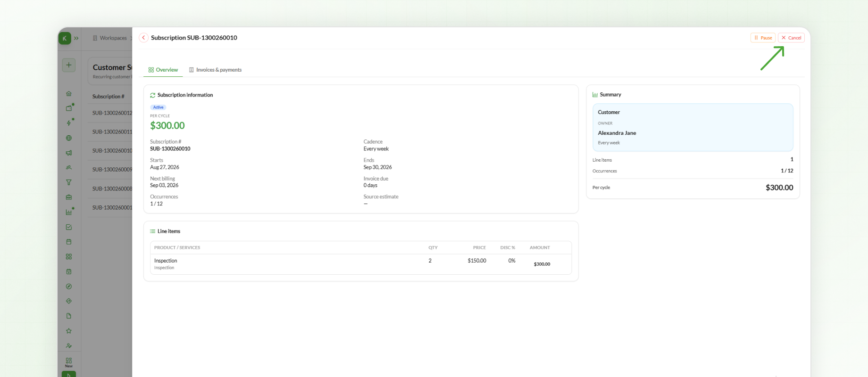Click the Cadence value Every week
This screenshot has height=377, width=868.
pos(376,149)
